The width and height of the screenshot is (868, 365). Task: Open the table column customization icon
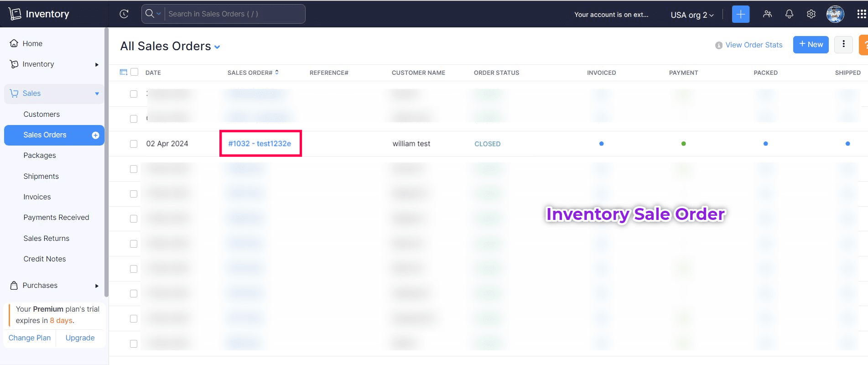pyautogui.click(x=123, y=72)
